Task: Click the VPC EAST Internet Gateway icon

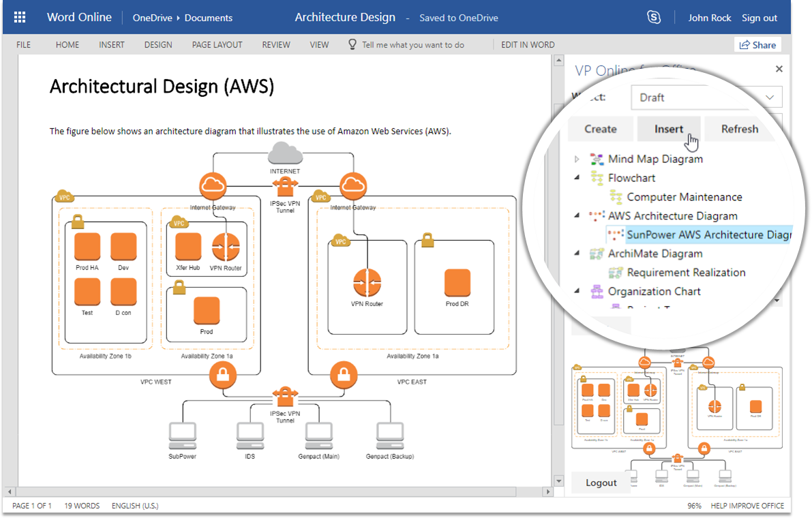Action: (353, 186)
